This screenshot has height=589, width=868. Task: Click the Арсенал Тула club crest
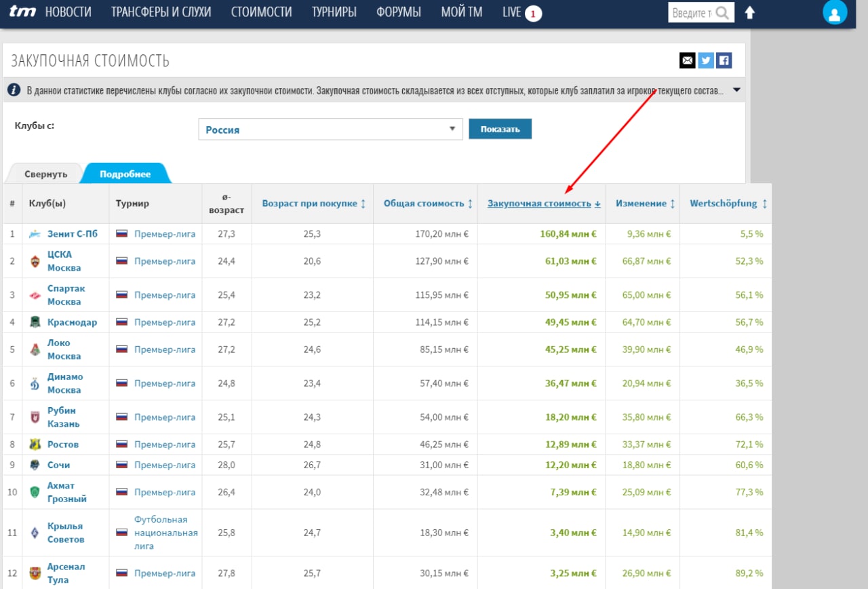[x=35, y=573]
